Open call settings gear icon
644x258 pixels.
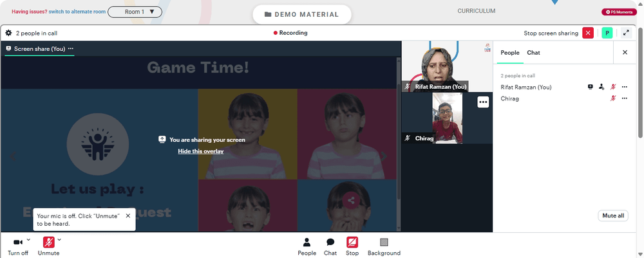[x=8, y=33]
